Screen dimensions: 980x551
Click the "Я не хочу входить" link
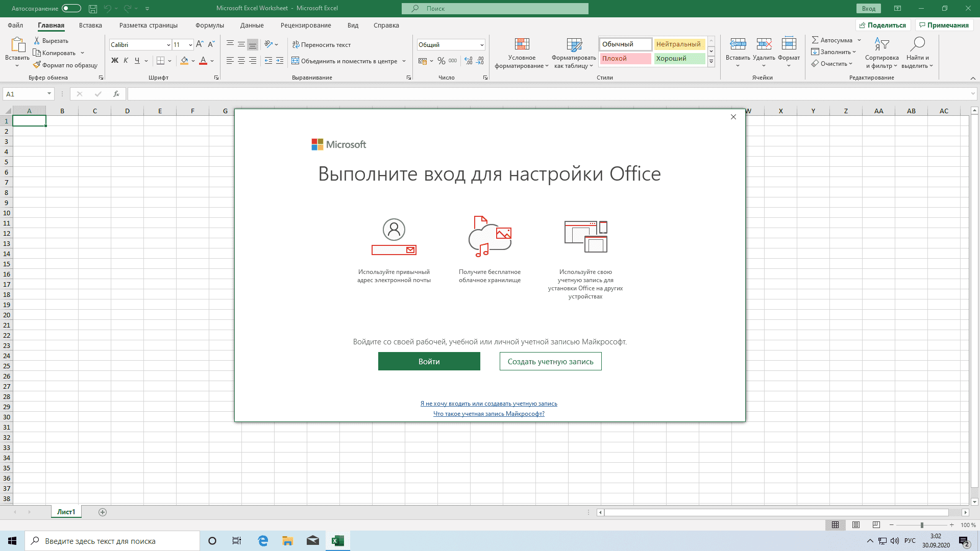tap(488, 404)
